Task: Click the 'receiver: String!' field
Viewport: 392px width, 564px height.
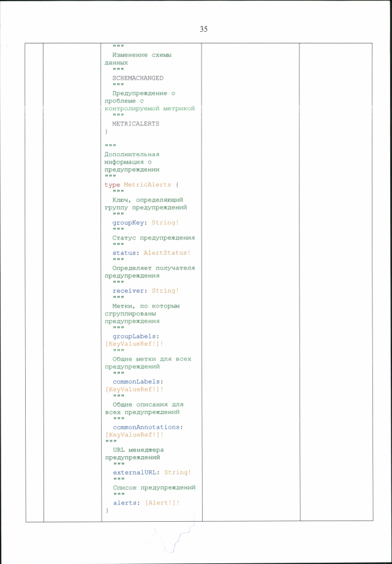Action: click(145, 291)
